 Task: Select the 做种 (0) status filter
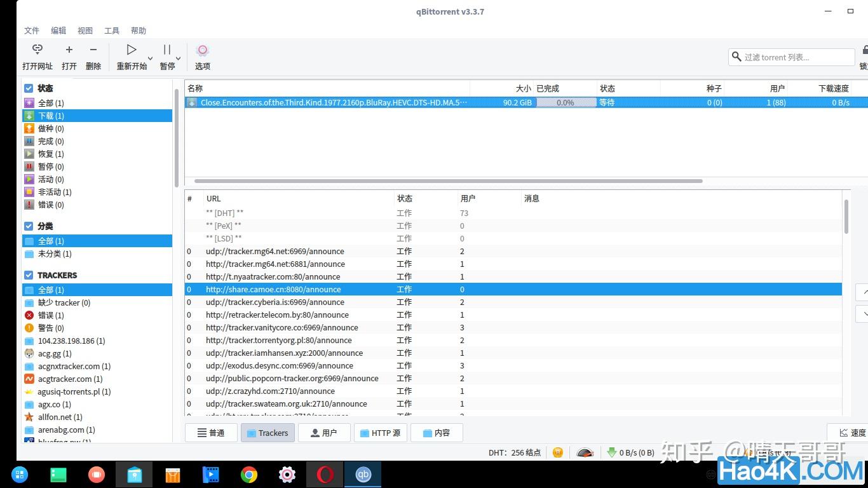point(97,128)
